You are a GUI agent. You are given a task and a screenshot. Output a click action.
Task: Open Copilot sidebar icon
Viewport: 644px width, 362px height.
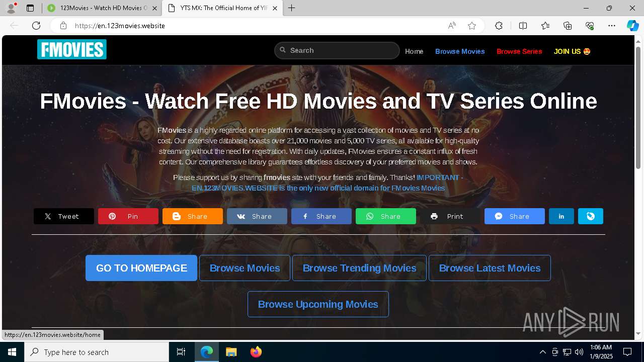[x=632, y=26]
